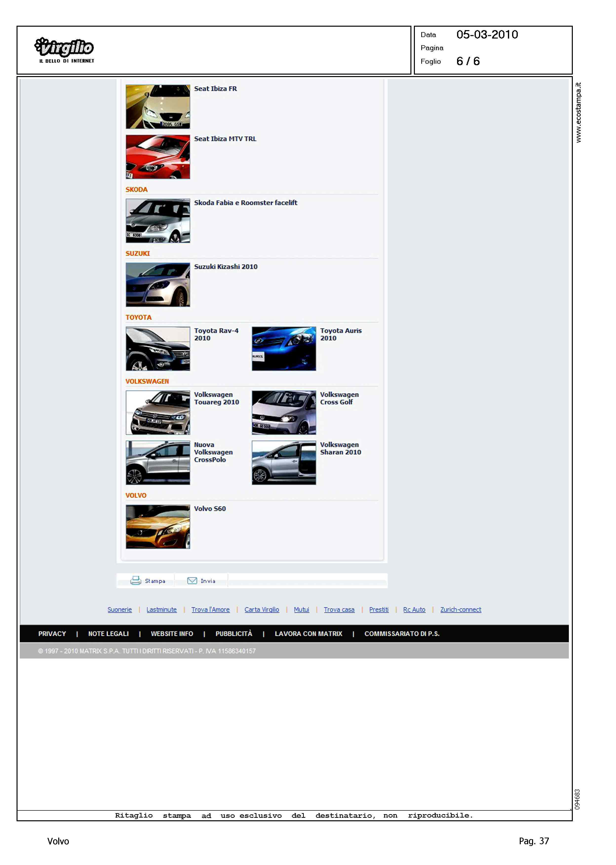Click the Skoda Fabia e Roomster facelift title
616x865 pixels.
coord(245,203)
